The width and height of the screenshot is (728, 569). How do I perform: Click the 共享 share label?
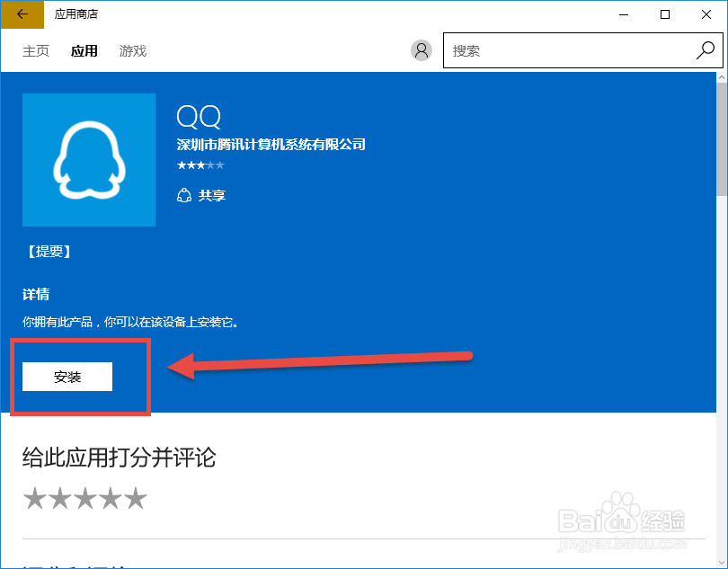click(x=212, y=196)
